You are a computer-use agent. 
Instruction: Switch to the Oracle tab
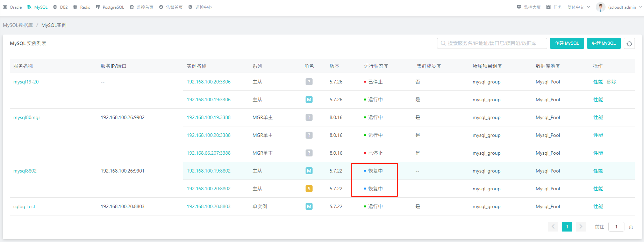12,7
